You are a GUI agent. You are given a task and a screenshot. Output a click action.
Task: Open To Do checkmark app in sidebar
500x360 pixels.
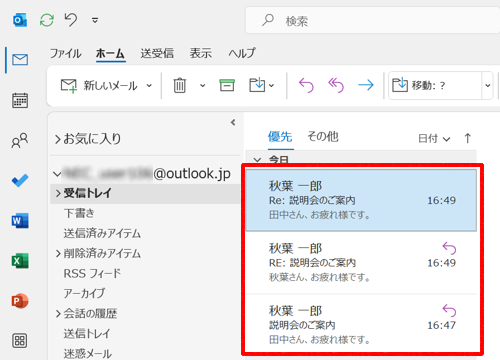point(20,180)
